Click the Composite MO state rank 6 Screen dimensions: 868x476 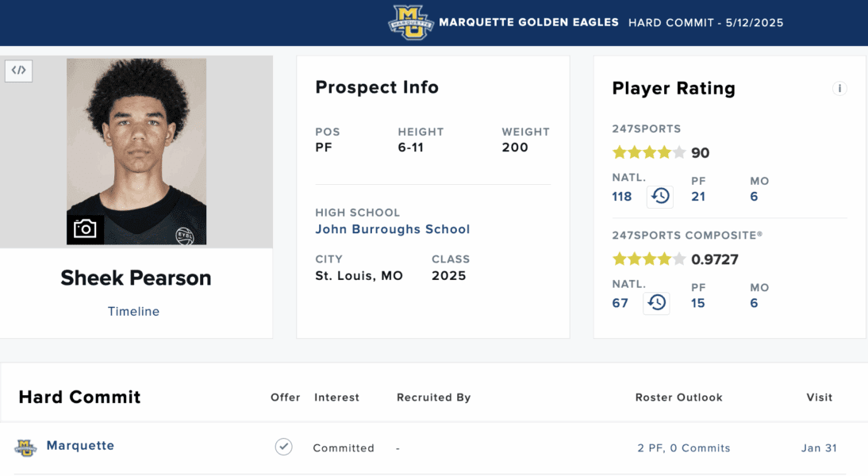tap(754, 303)
